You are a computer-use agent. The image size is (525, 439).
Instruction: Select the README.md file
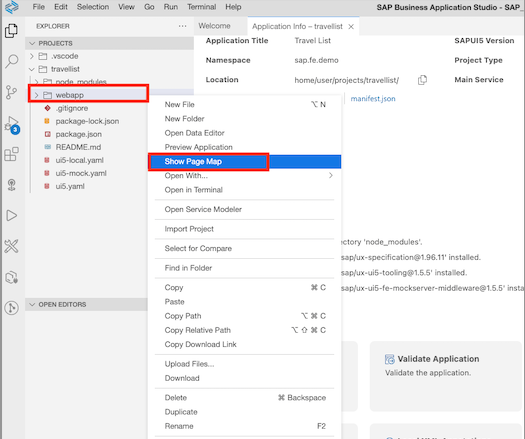78,147
